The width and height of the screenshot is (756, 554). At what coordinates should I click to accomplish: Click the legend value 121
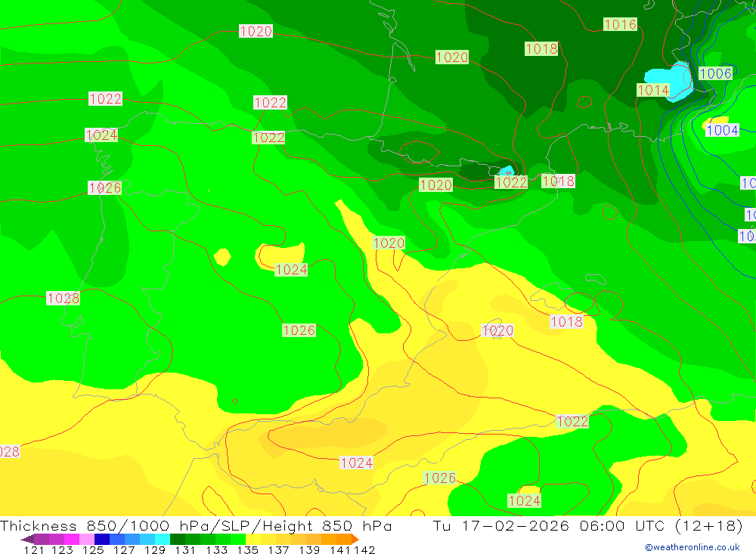(x=34, y=549)
